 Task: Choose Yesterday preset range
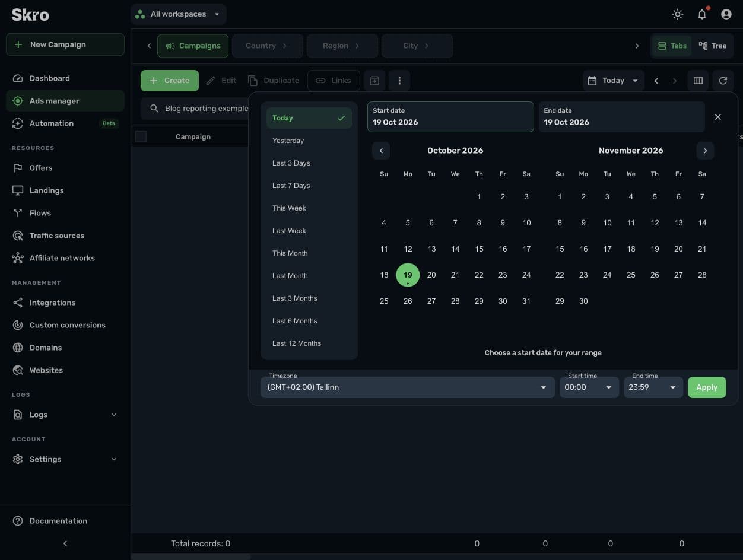coord(309,141)
